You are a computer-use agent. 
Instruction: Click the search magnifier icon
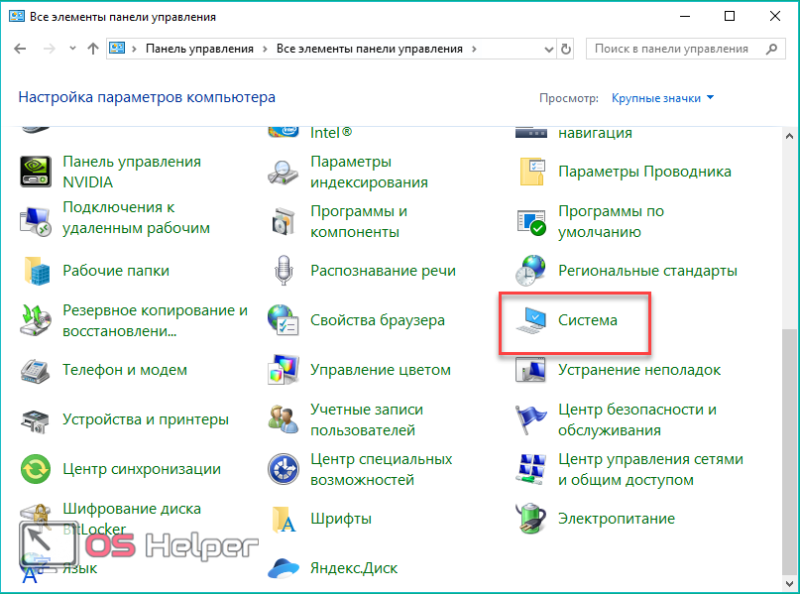point(771,49)
